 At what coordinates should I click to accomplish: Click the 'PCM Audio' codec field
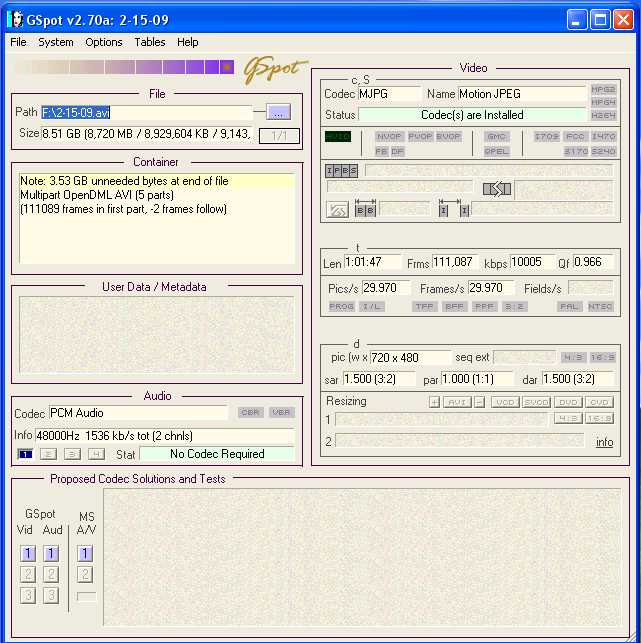coord(138,413)
